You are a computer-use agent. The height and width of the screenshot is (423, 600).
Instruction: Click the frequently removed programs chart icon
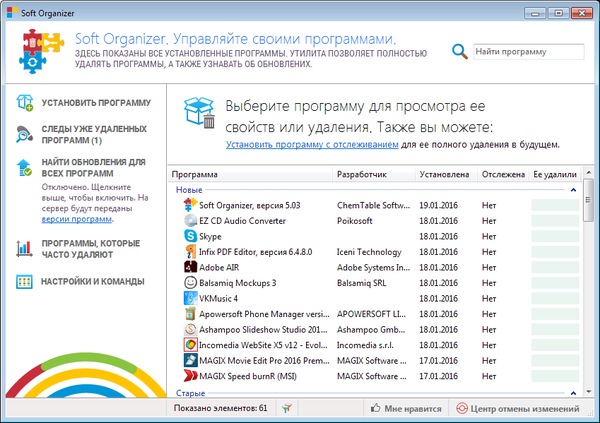coord(25,248)
